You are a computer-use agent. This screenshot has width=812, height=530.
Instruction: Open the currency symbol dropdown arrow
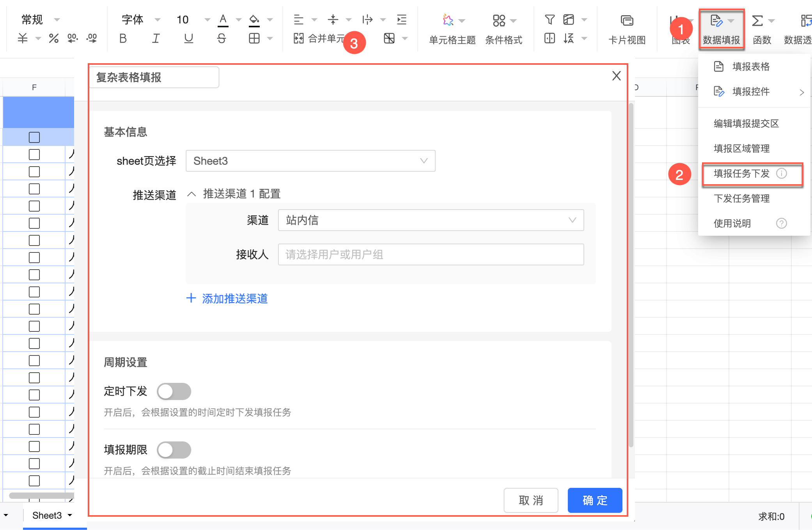(38, 39)
